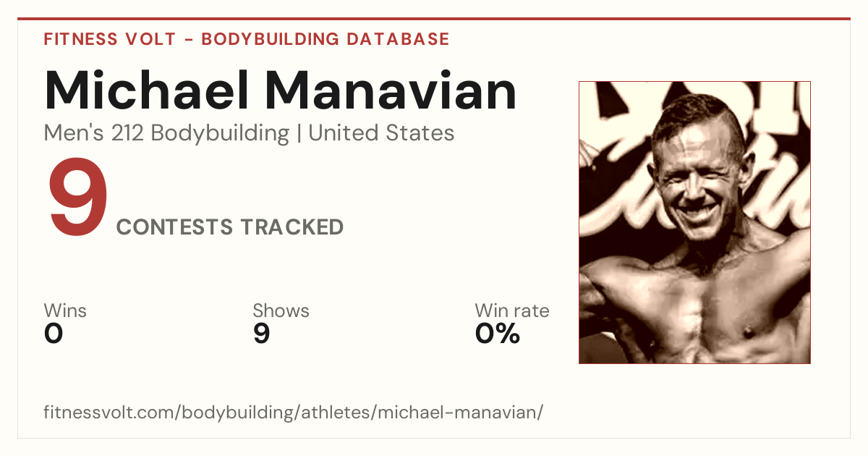868x456 pixels.
Task: Click the "BODYBUILDING DATABASE" header text
Action: pyautogui.click(x=325, y=39)
